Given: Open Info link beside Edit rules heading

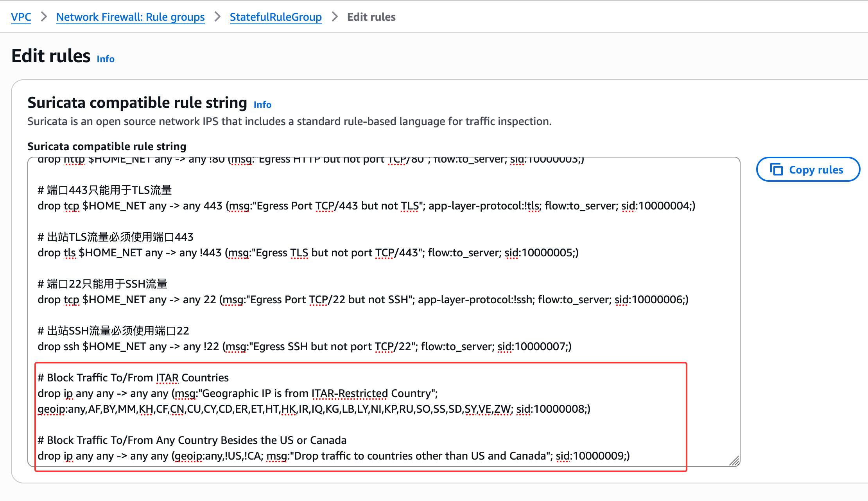Looking at the screenshot, I should pos(106,59).
